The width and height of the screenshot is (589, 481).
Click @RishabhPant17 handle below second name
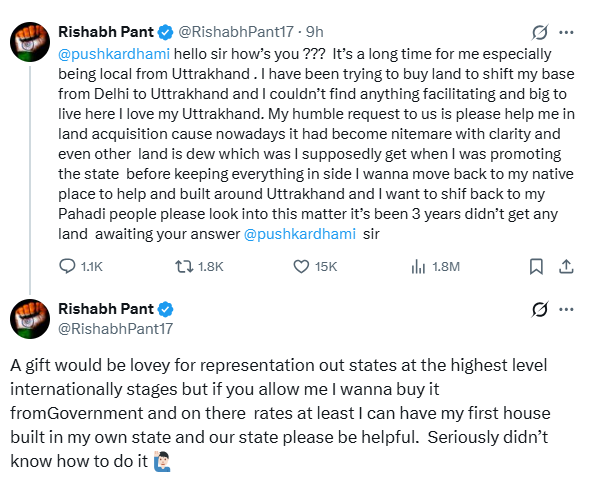(116, 329)
